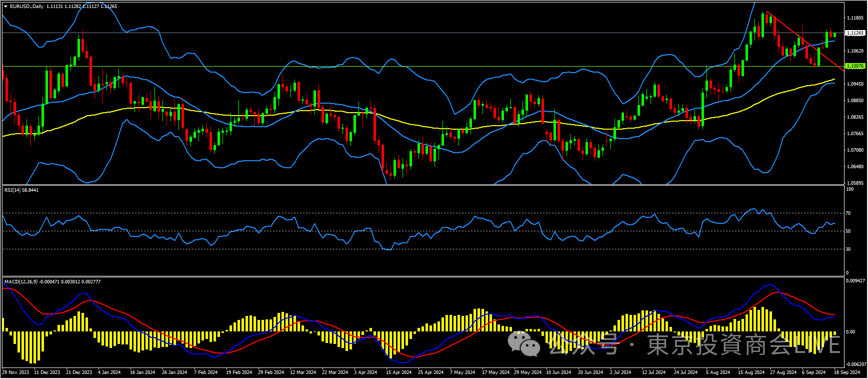Click the 27 Aug 2024 date label
868x379 pixels.
click(x=783, y=372)
